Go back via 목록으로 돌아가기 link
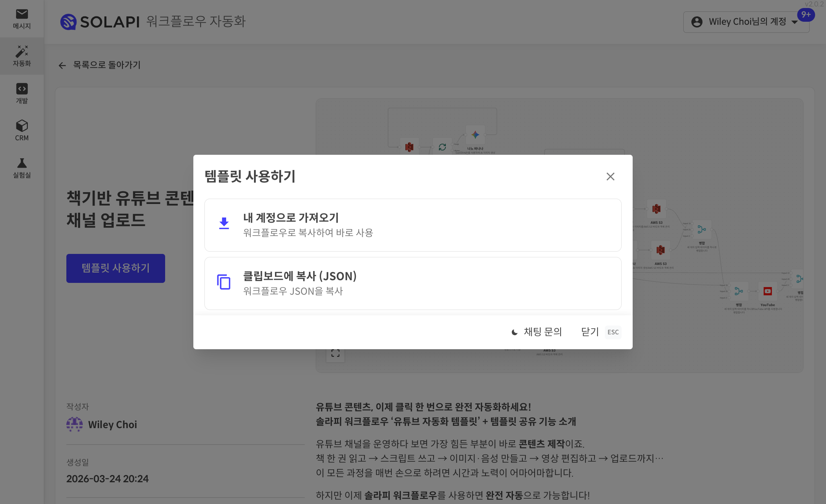826x504 pixels. pyautogui.click(x=100, y=65)
